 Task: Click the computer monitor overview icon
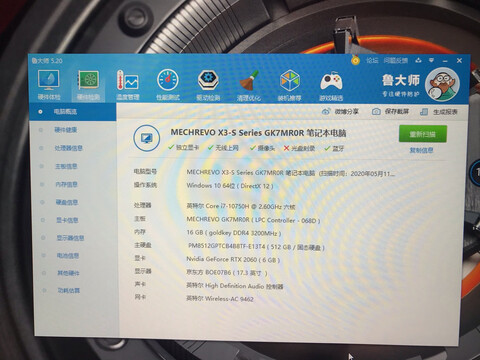click(146, 138)
